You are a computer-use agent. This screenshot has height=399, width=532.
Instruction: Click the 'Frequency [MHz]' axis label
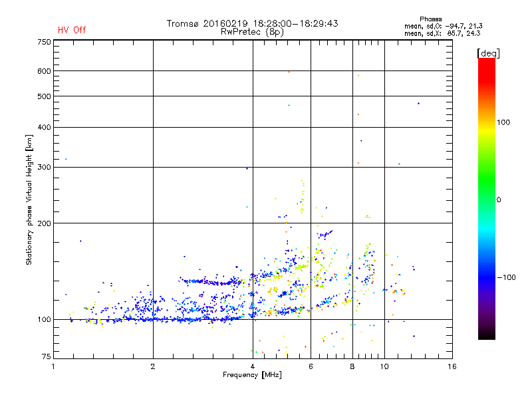click(x=252, y=375)
